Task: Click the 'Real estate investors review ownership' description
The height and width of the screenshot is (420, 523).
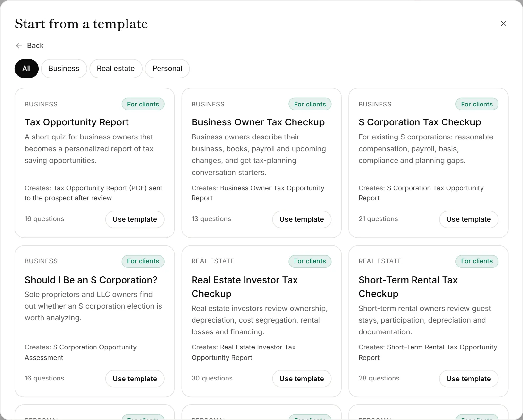Action: (260, 320)
